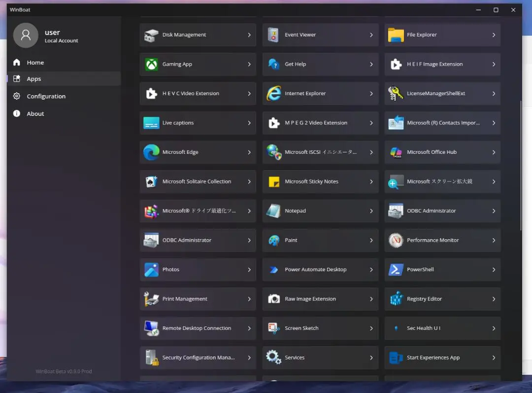Click the user profile avatar
Image resolution: width=532 pixels, height=393 pixels.
tap(26, 36)
